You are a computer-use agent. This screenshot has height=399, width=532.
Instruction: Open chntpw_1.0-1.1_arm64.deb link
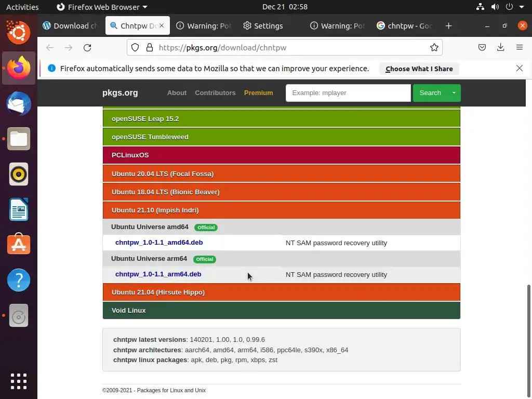click(158, 274)
